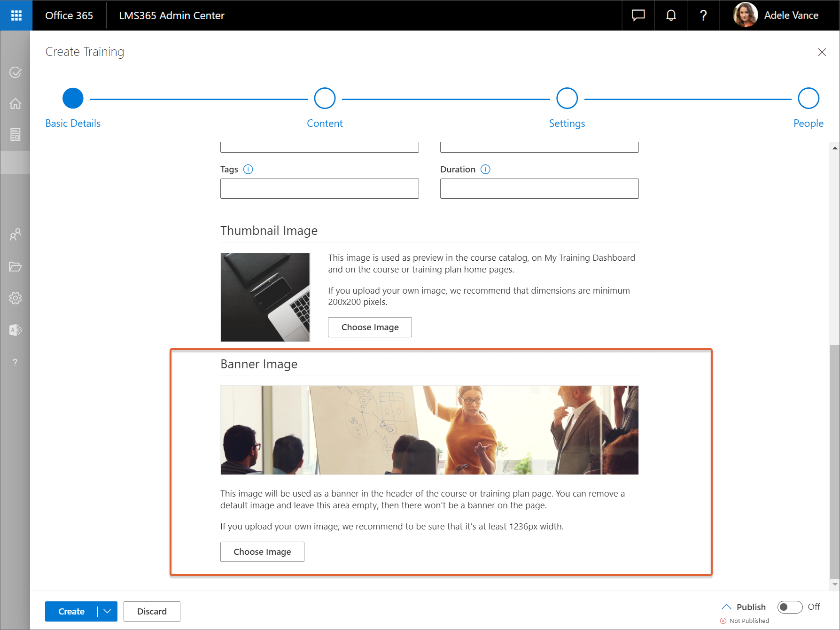
Task: Open the notifications bell
Action: point(671,16)
